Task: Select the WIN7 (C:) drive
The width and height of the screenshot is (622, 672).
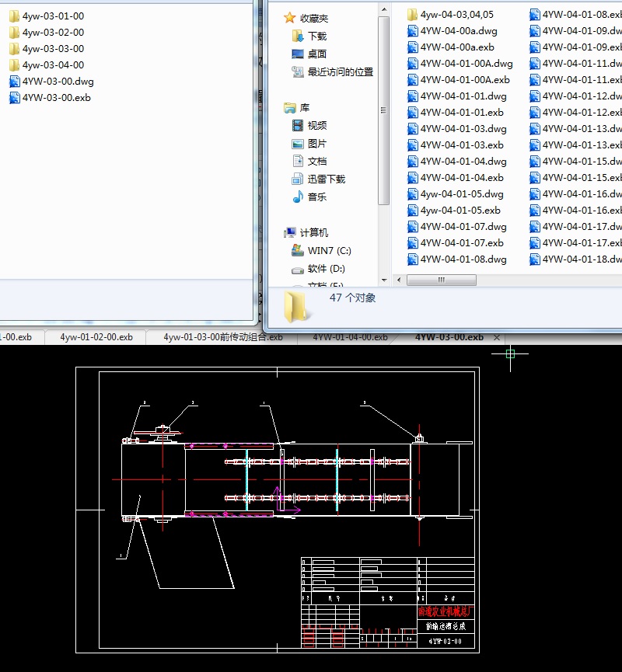Action: 329,250
